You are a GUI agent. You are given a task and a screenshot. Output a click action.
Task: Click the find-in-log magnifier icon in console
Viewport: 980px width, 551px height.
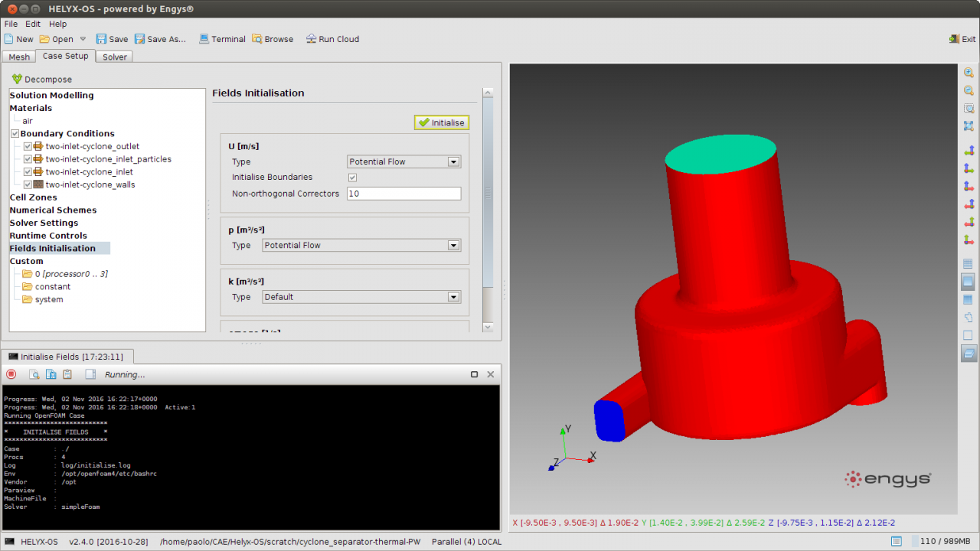(x=34, y=374)
